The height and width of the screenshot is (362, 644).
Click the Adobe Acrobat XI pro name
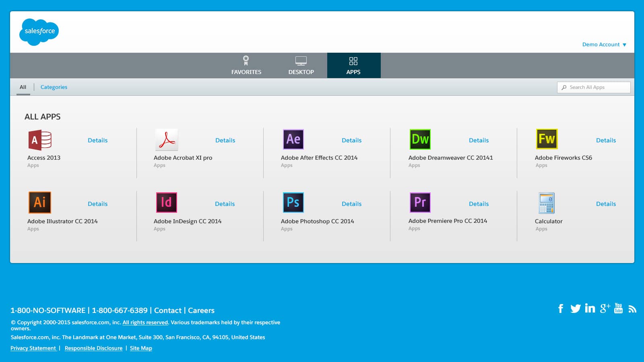pyautogui.click(x=183, y=158)
